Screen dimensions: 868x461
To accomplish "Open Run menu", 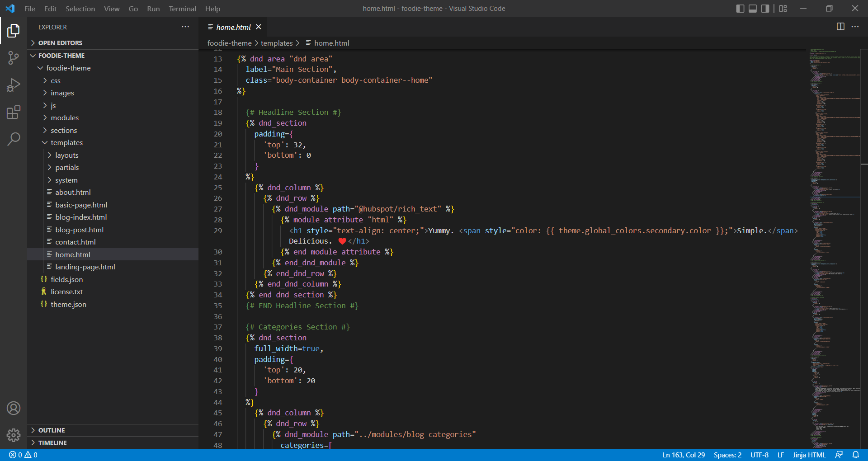I will 153,9.
